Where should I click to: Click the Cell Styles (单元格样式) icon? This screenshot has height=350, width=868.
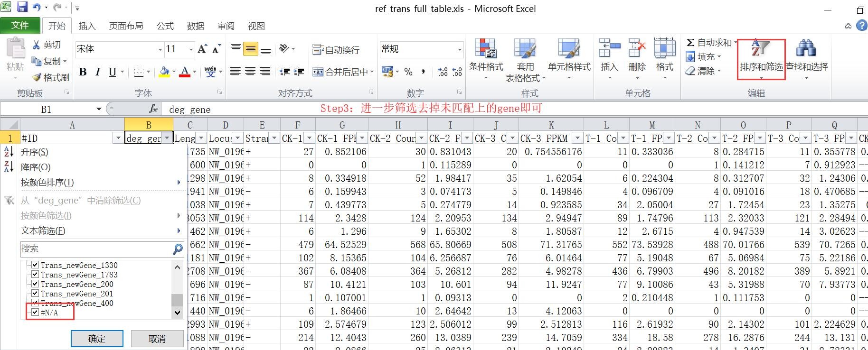[569, 49]
